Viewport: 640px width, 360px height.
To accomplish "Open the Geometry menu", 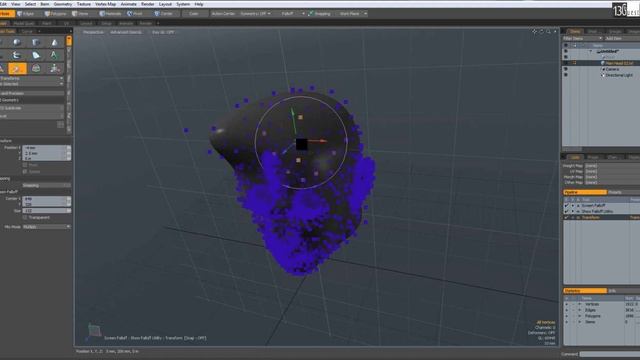I will click(x=62, y=4).
